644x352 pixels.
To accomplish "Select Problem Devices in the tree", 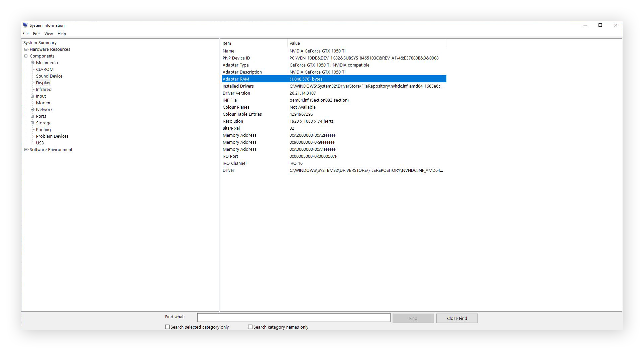I will pyautogui.click(x=52, y=136).
